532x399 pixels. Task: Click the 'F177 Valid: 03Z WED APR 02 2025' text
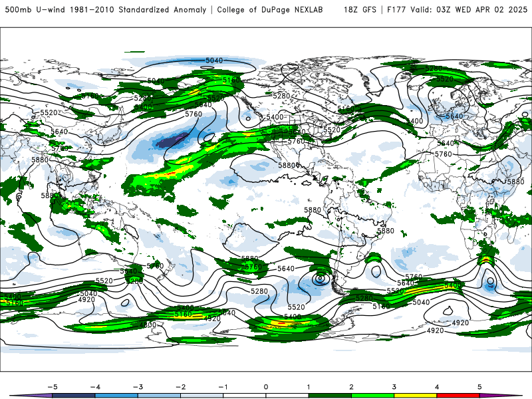pos(457,10)
